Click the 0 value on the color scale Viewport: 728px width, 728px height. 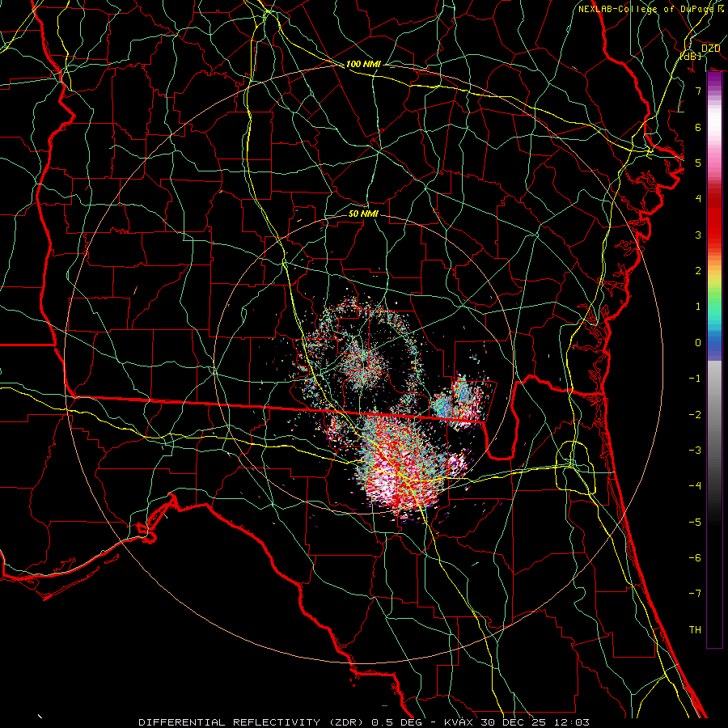click(x=698, y=343)
